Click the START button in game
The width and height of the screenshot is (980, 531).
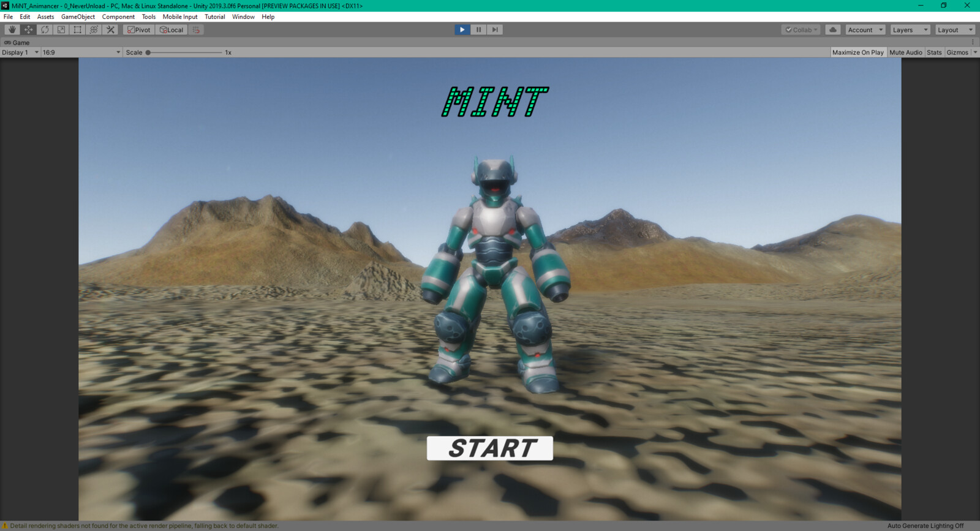tap(490, 448)
